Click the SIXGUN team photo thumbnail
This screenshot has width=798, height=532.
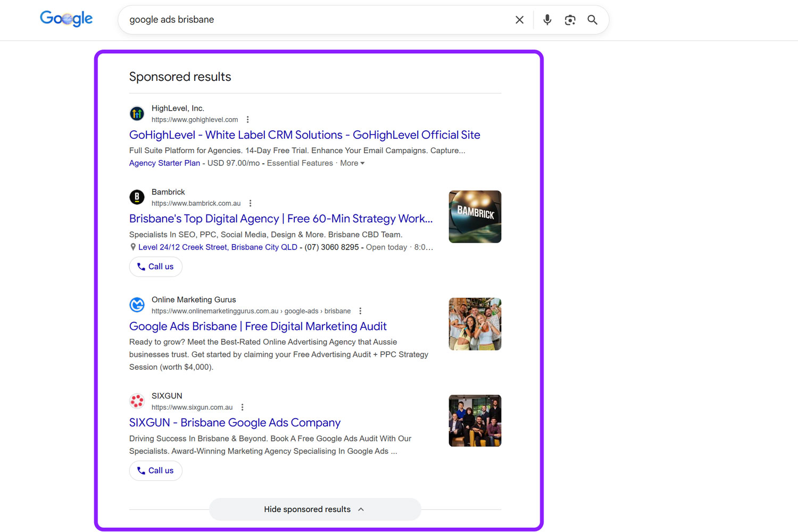click(x=475, y=420)
